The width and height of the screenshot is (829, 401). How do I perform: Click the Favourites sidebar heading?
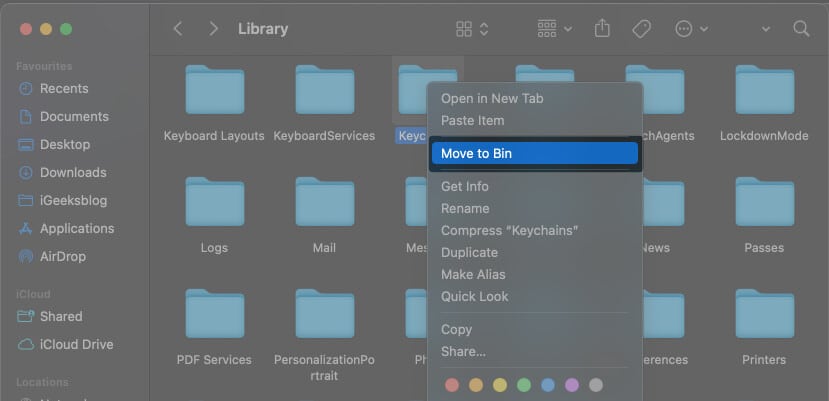tap(44, 66)
